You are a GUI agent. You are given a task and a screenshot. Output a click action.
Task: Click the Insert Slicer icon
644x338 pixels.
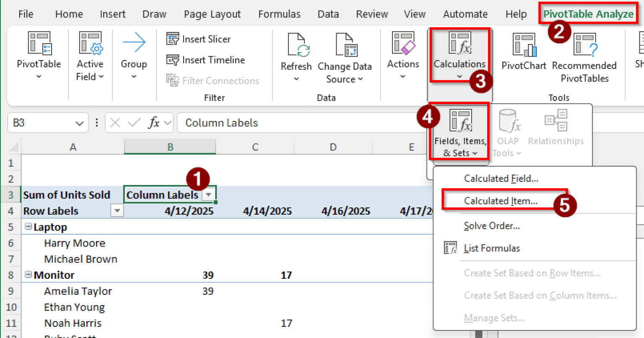tap(173, 39)
